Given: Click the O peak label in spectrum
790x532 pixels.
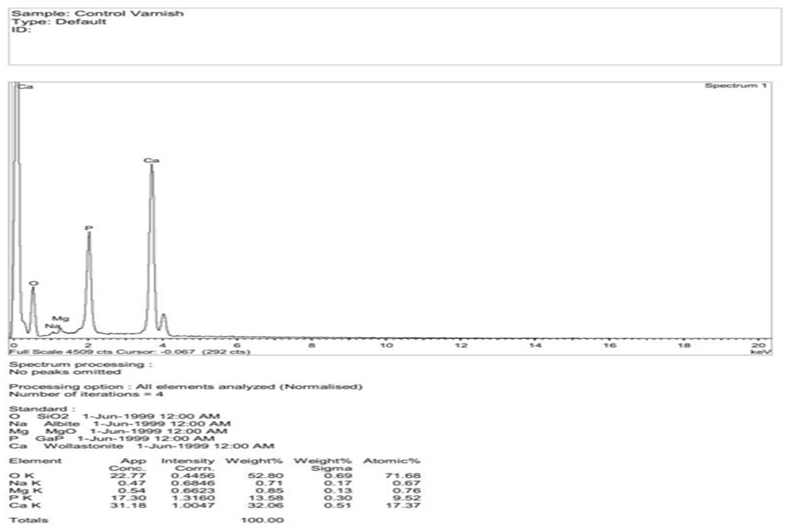Looking at the screenshot, I should click(33, 283).
